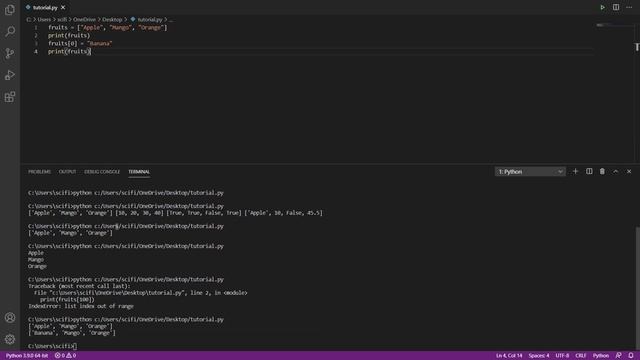Open the Search view in activity bar
The image size is (640, 360).
click(10, 31)
